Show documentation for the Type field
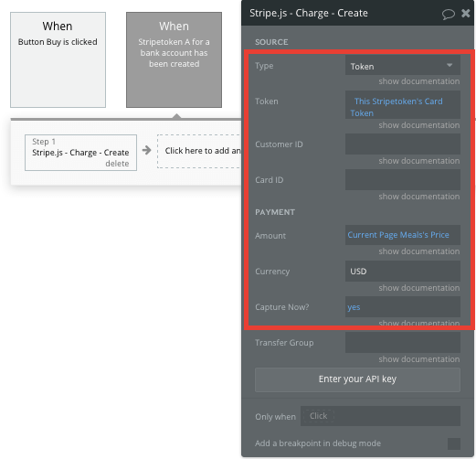The height and width of the screenshot is (459, 476). pos(419,81)
